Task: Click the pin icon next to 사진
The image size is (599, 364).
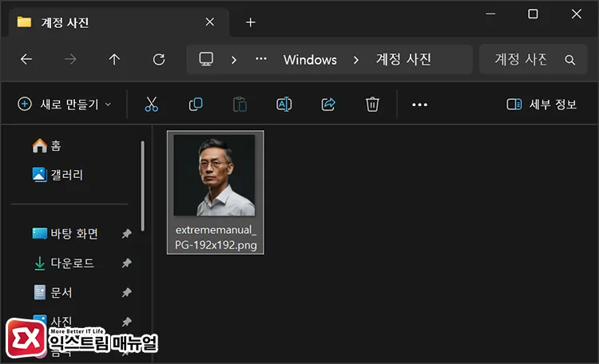Action: pyautogui.click(x=126, y=322)
